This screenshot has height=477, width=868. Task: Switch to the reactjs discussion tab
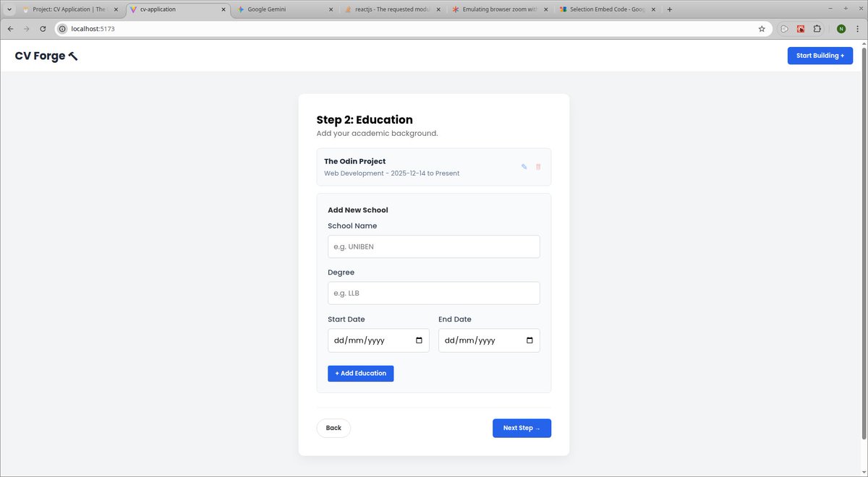391,9
